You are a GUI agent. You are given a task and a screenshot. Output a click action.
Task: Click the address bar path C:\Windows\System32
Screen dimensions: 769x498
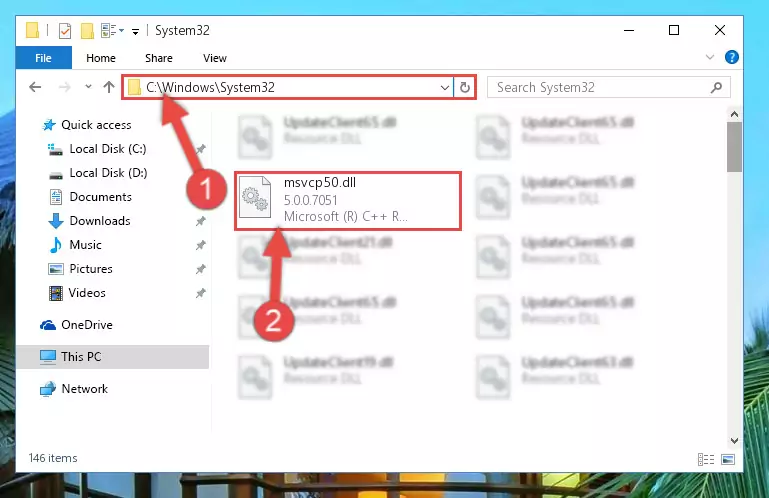coord(210,87)
